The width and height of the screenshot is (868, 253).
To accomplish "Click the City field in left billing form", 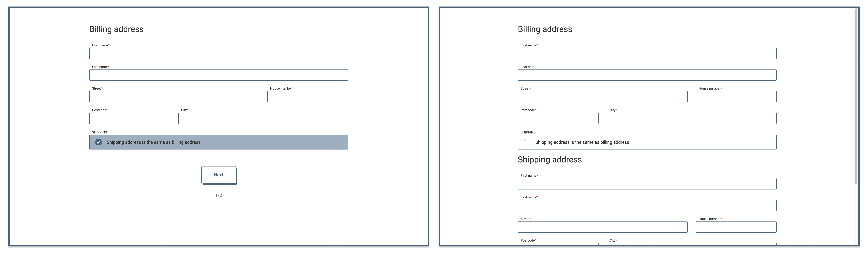I will [263, 118].
